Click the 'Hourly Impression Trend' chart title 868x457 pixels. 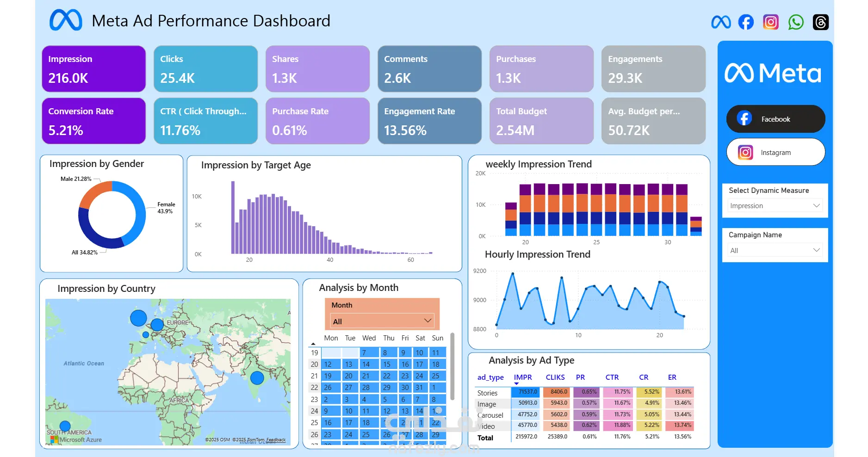[x=538, y=254]
